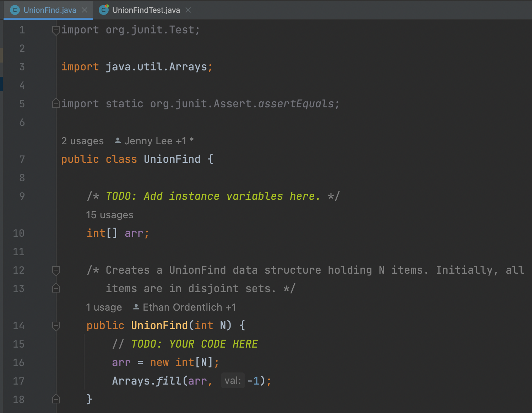Click the fold end marker at line 5
532x413 pixels.
pos(56,103)
